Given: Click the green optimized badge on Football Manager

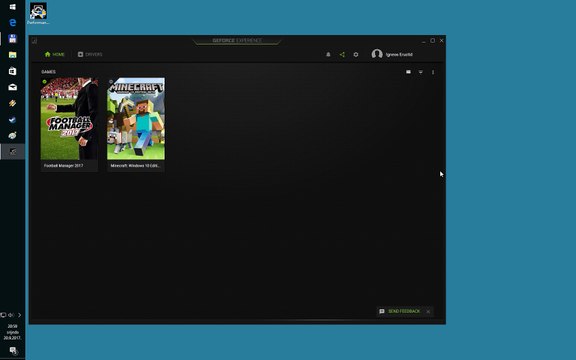Looking at the screenshot, I should click(x=44, y=82).
